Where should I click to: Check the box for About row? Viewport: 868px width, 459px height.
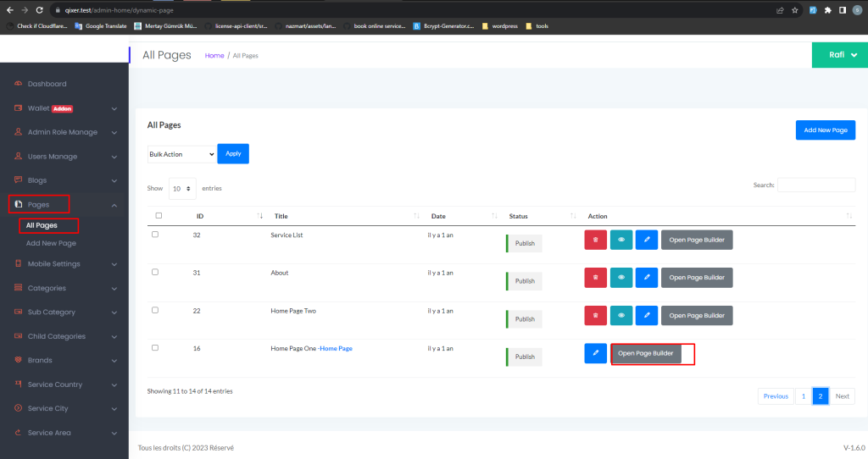(155, 272)
